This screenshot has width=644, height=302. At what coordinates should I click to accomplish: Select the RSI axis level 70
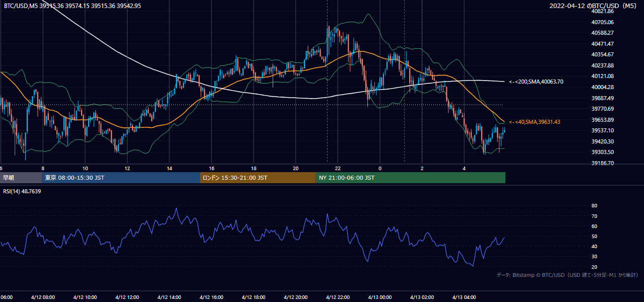coord(594,216)
